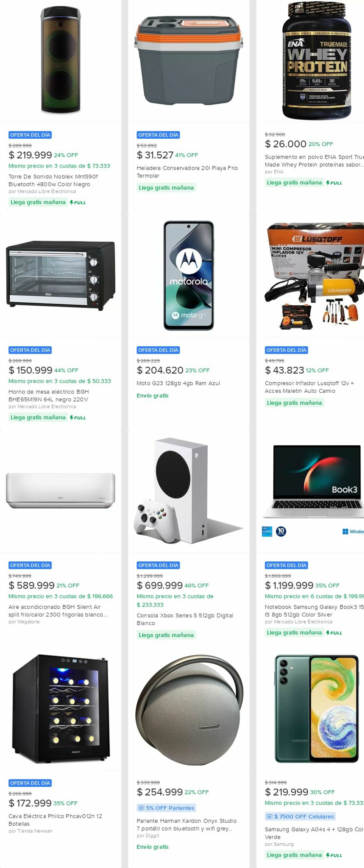This screenshot has width=364, height=868.
Task: Open the Xbox Series S console image
Action: (189, 491)
